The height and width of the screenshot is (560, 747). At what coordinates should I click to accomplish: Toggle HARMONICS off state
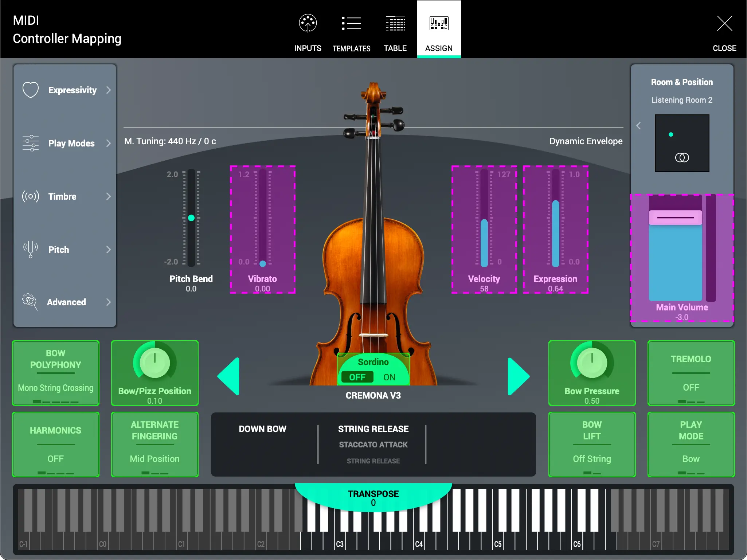point(55,445)
